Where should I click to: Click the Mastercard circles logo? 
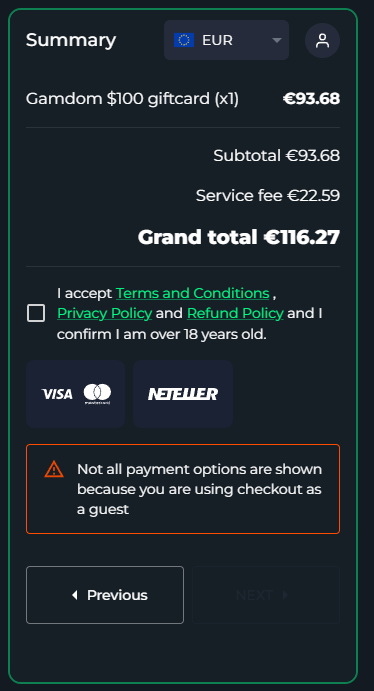(97, 394)
